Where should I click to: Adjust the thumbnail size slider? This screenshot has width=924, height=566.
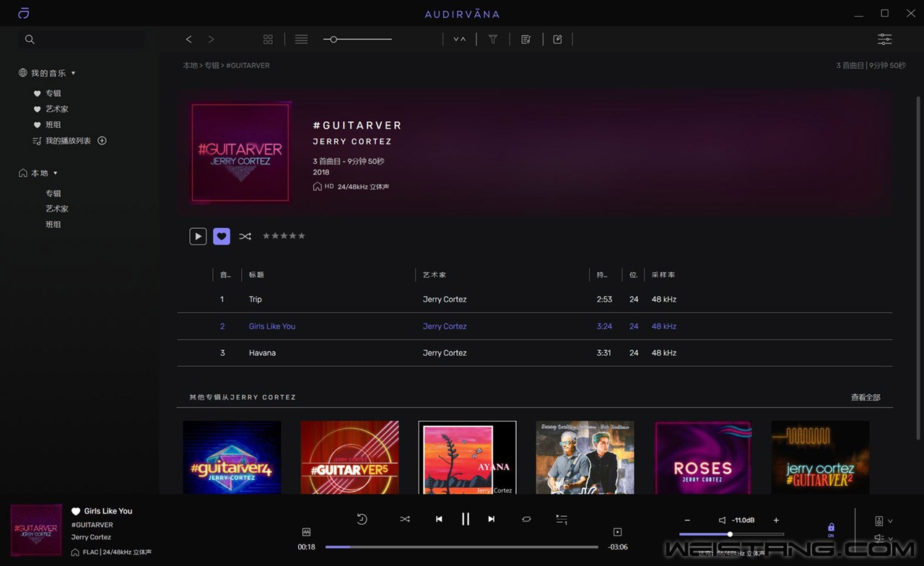(x=358, y=40)
